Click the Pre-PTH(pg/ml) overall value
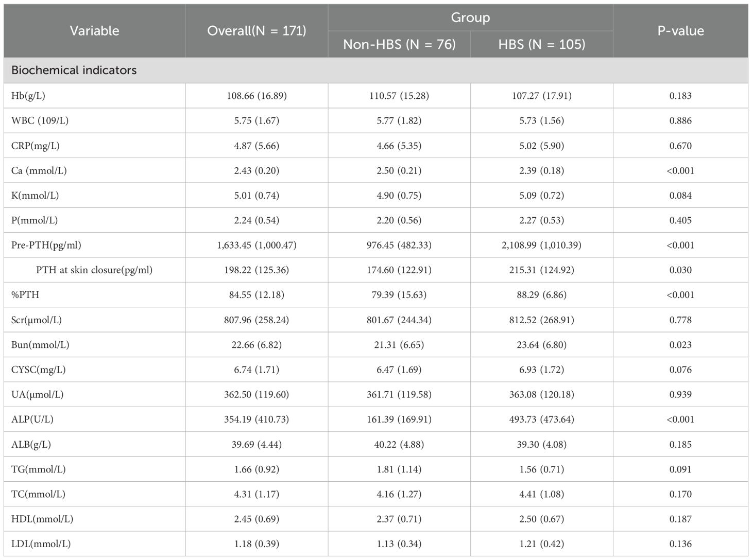 (x=257, y=245)
